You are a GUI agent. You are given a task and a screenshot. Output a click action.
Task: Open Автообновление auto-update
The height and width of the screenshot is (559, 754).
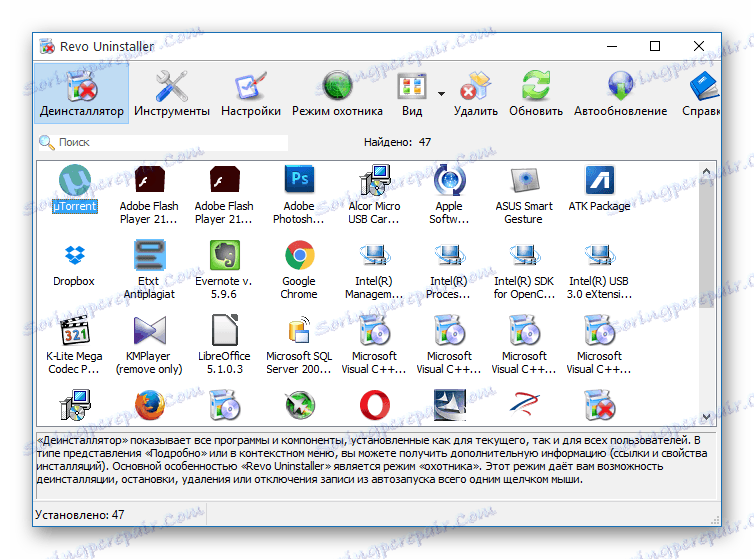coord(620,93)
